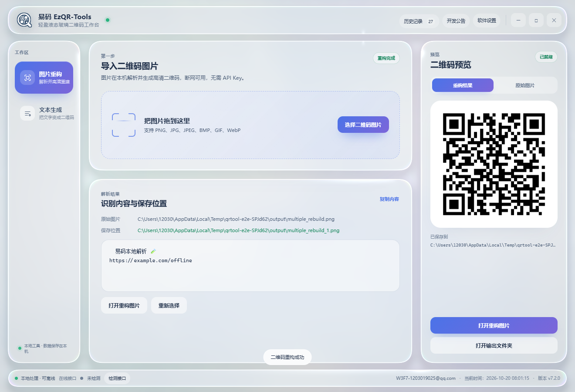Click the green status dot near app title
Viewport: 575px width, 392px height.
point(108,20)
